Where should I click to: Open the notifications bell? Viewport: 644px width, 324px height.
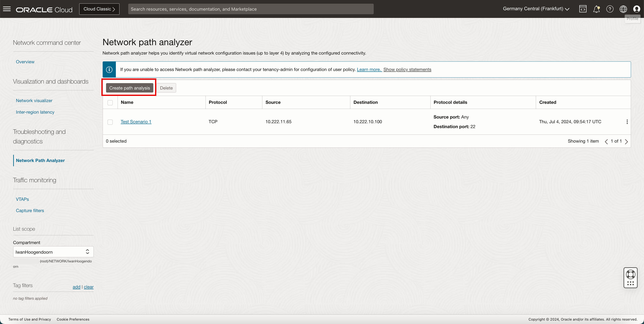coord(596,9)
